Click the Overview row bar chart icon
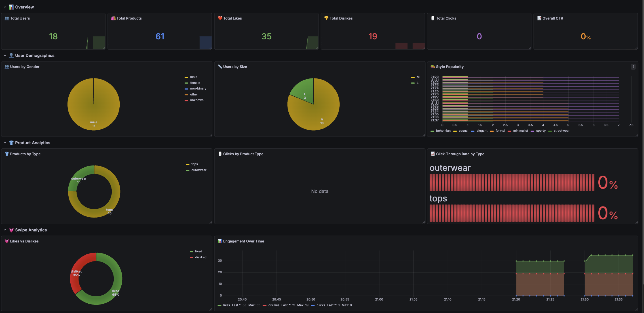 tap(11, 7)
